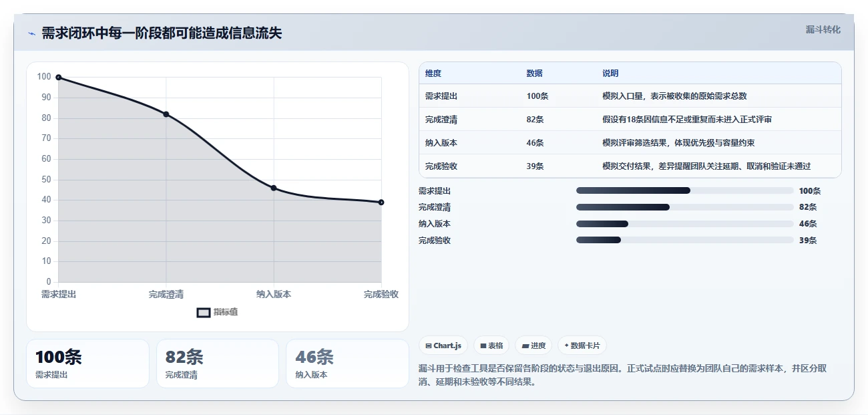Select the Chart.js chip
This screenshot has height=415, width=868.
443,345
